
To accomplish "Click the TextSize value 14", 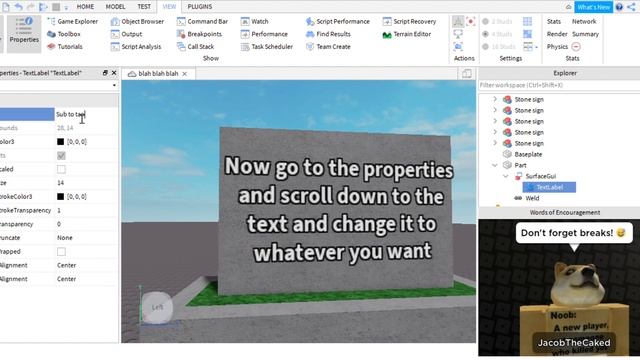I will 60,183.
